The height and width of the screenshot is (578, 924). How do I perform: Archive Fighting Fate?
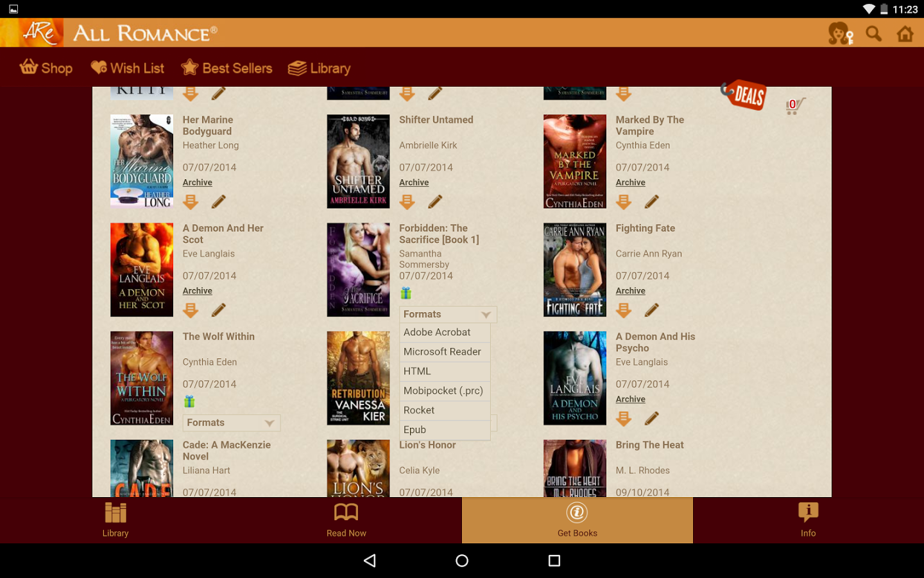coord(631,291)
